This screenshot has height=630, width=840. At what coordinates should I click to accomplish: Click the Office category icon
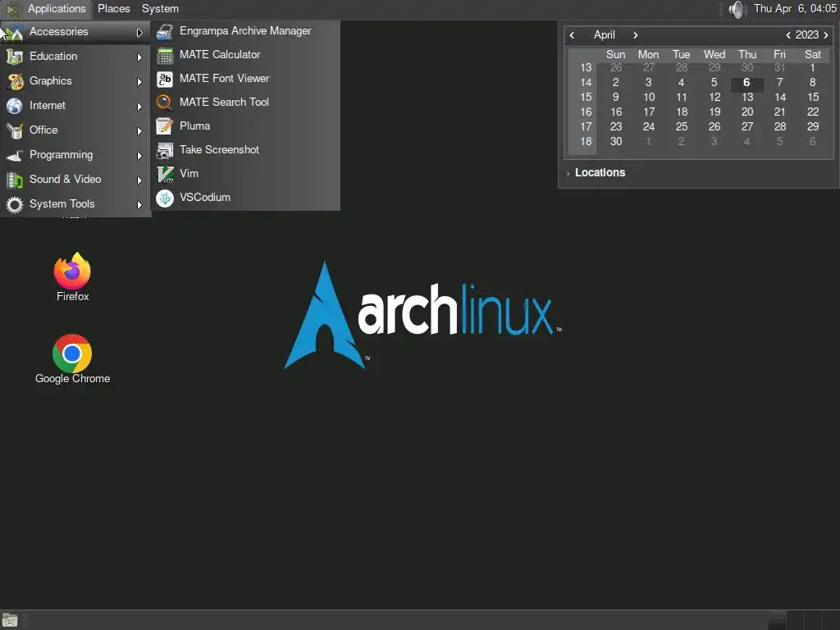pos(15,130)
